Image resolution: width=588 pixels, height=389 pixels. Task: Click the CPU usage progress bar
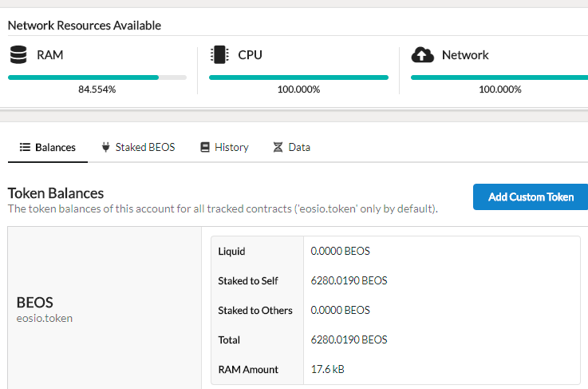pos(298,77)
